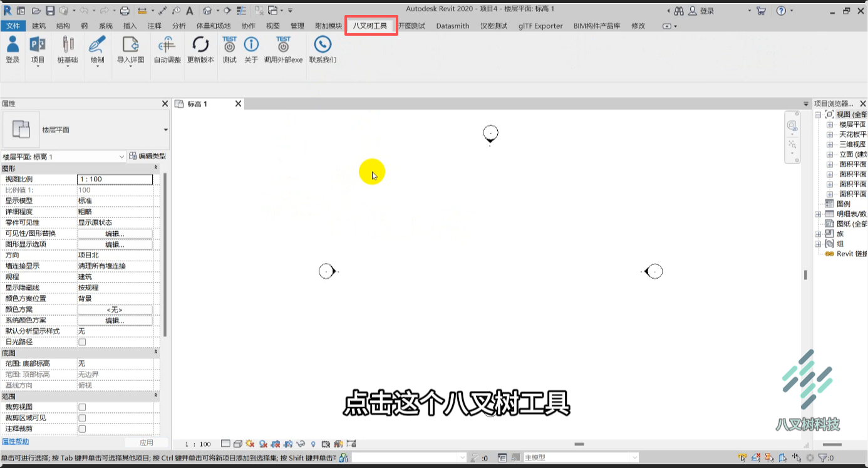Click the 视图比例 1 : 100 field
This screenshot has width=868, height=468.
pos(115,179)
